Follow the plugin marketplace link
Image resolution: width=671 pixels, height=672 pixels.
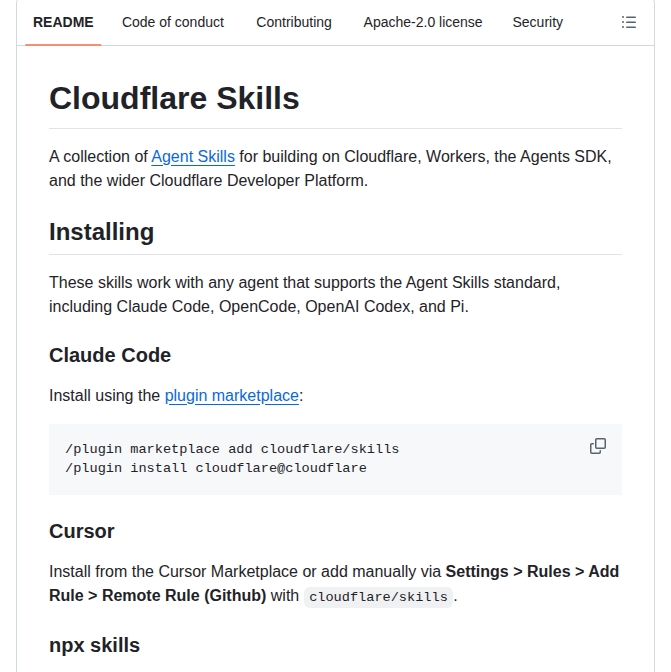pyautogui.click(x=232, y=396)
